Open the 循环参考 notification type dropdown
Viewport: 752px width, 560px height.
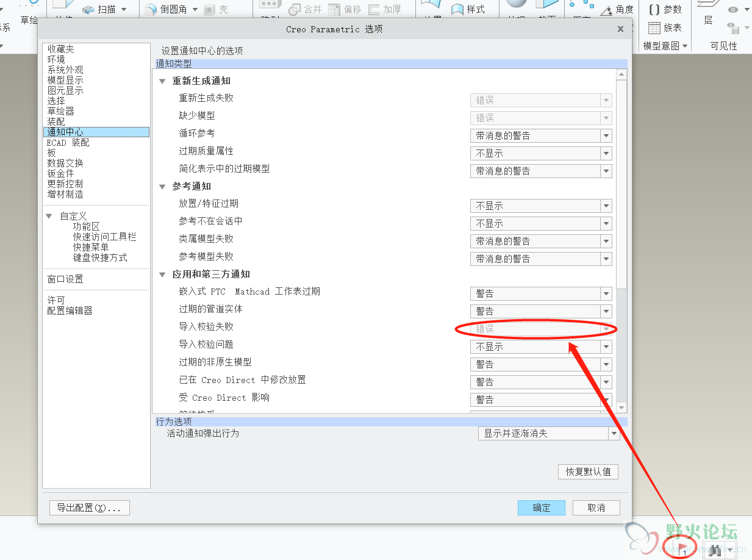(541, 135)
